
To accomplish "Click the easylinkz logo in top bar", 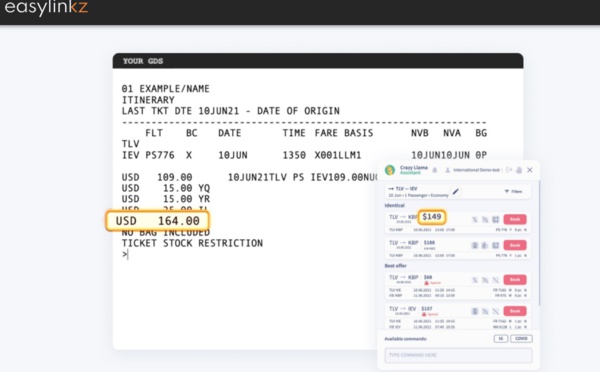I will (x=46, y=7).
